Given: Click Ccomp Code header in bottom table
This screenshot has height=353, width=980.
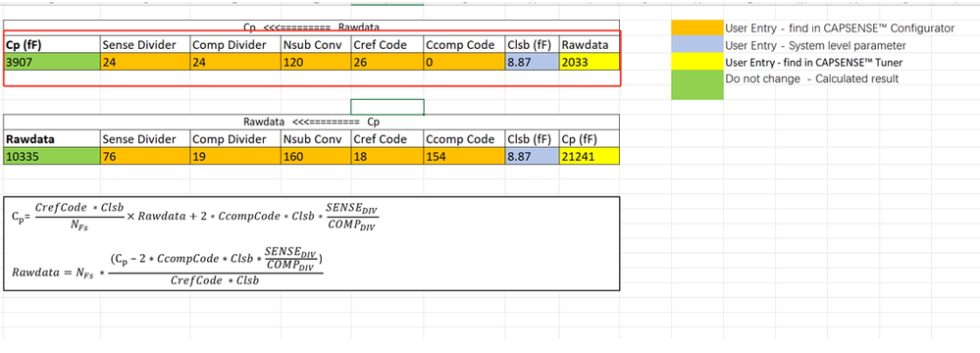Looking at the screenshot, I should [x=464, y=138].
